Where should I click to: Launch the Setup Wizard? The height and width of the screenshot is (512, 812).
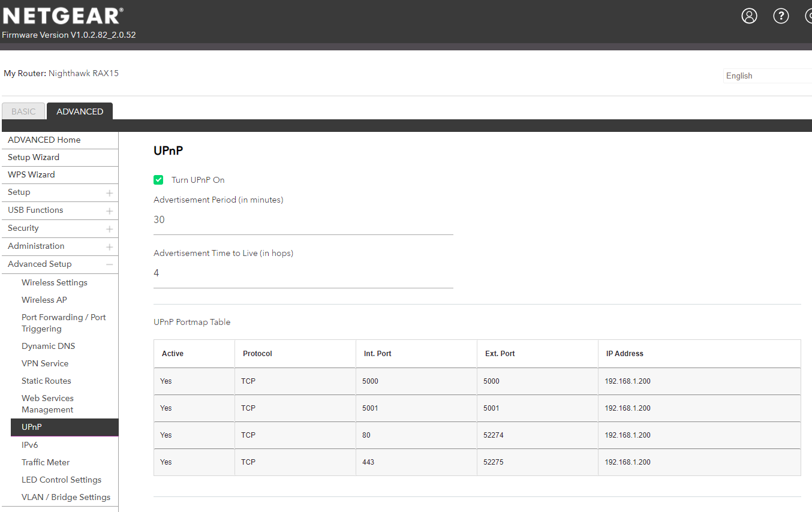click(34, 157)
